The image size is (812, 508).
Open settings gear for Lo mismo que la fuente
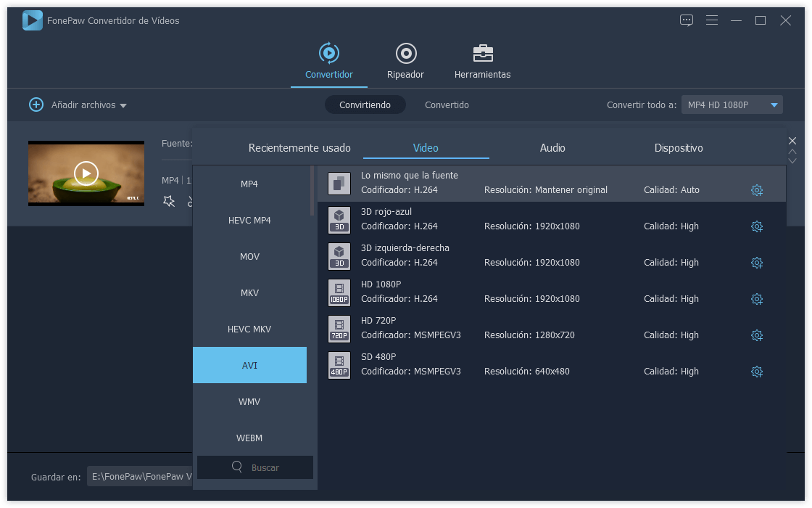pos(757,190)
